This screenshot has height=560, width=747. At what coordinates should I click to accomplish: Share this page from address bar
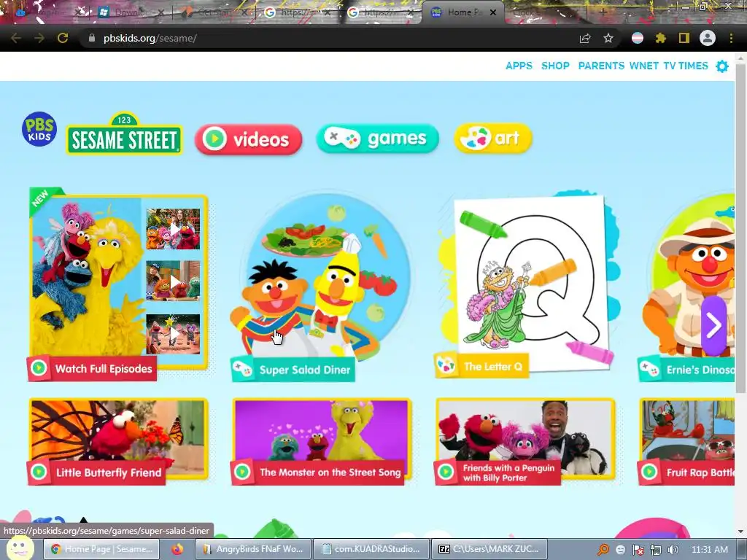point(585,38)
